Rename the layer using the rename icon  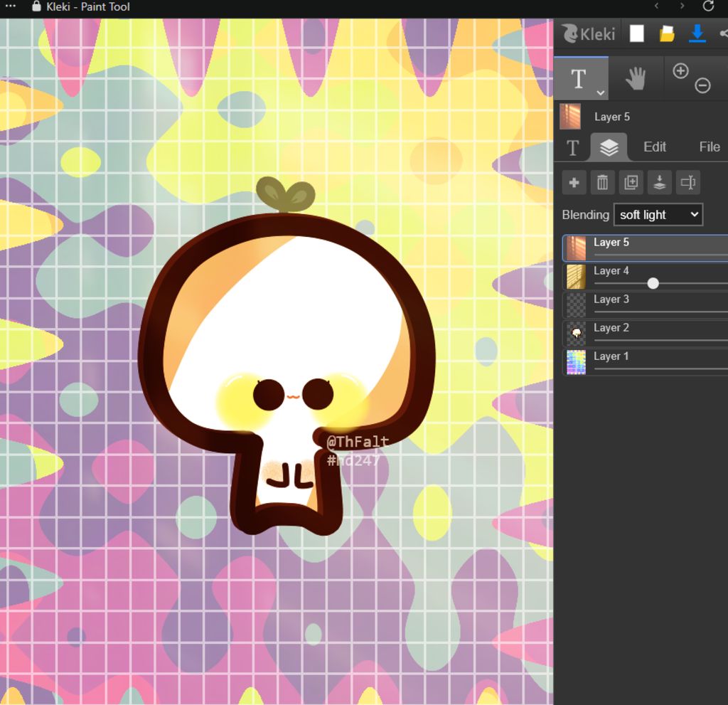(x=687, y=183)
